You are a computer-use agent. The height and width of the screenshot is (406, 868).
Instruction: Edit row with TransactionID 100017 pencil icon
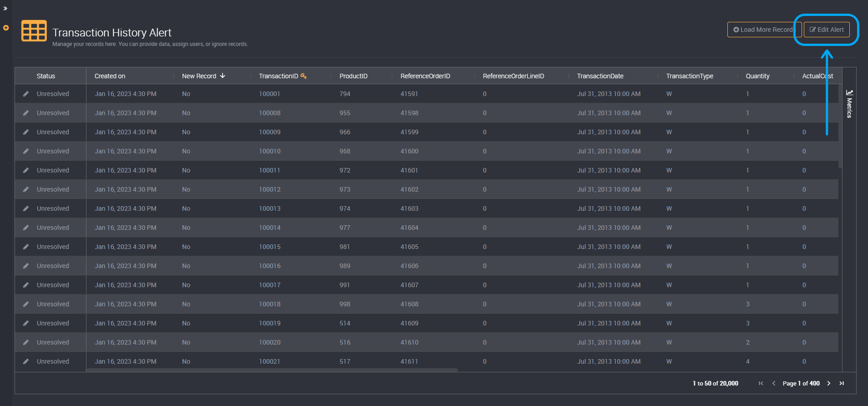[x=26, y=285]
